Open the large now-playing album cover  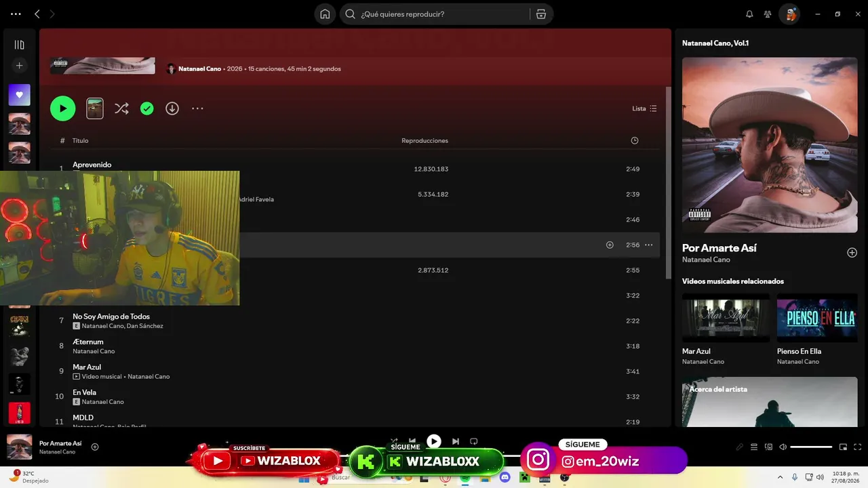770,145
